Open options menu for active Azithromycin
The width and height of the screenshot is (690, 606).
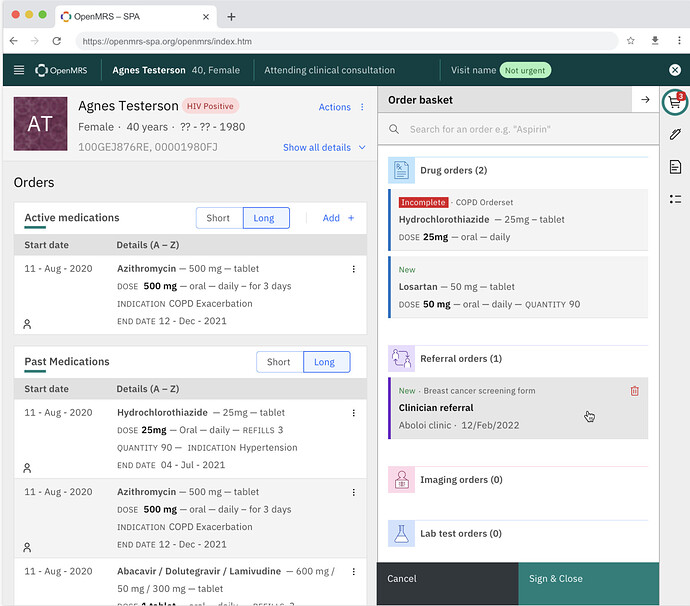point(353,269)
